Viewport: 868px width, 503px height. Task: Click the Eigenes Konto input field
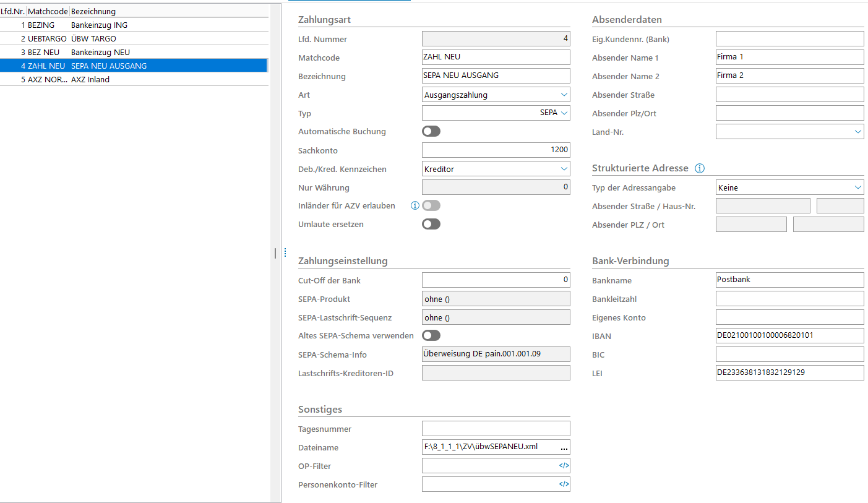(x=789, y=317)
